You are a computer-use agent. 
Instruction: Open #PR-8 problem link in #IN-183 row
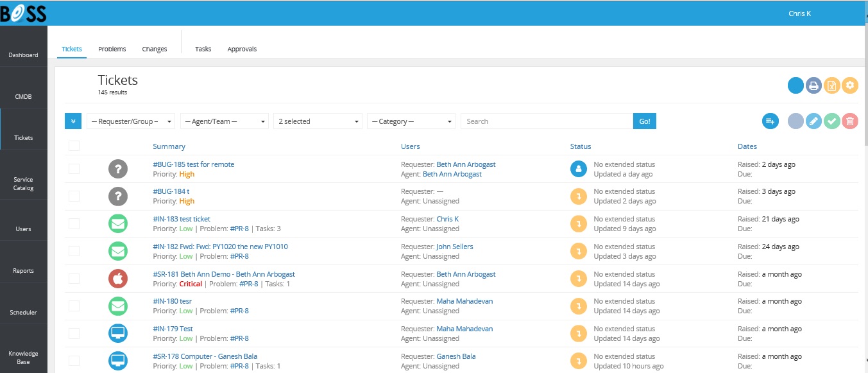click(239, 229)
